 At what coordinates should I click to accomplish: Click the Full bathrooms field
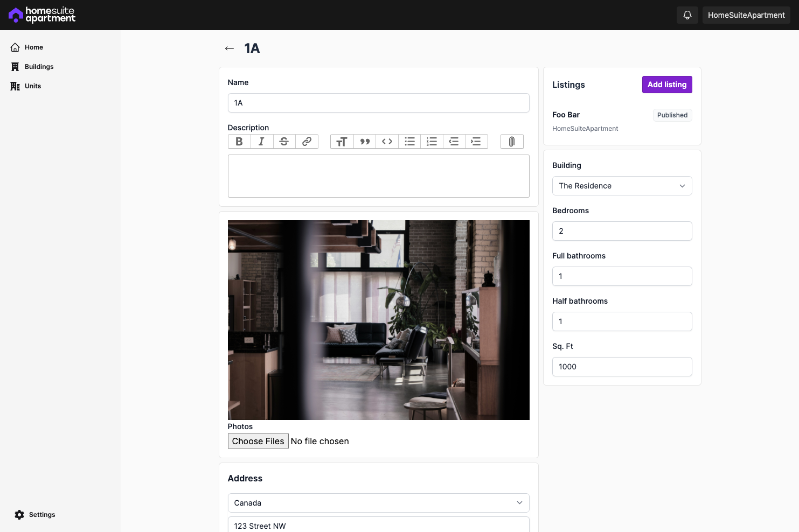click(622, 276)
